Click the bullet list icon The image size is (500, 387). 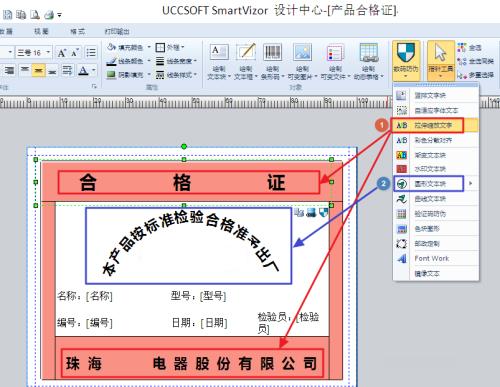coord(91,53)
